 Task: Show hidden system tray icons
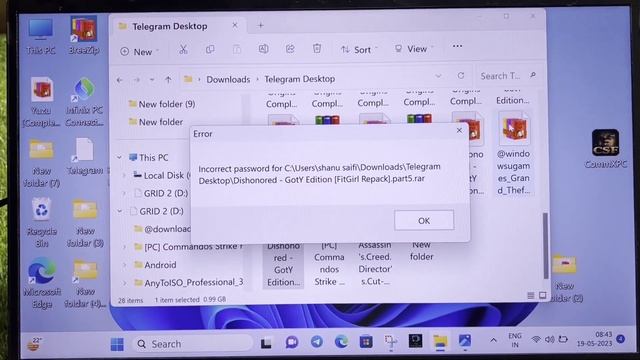(493, 340)
